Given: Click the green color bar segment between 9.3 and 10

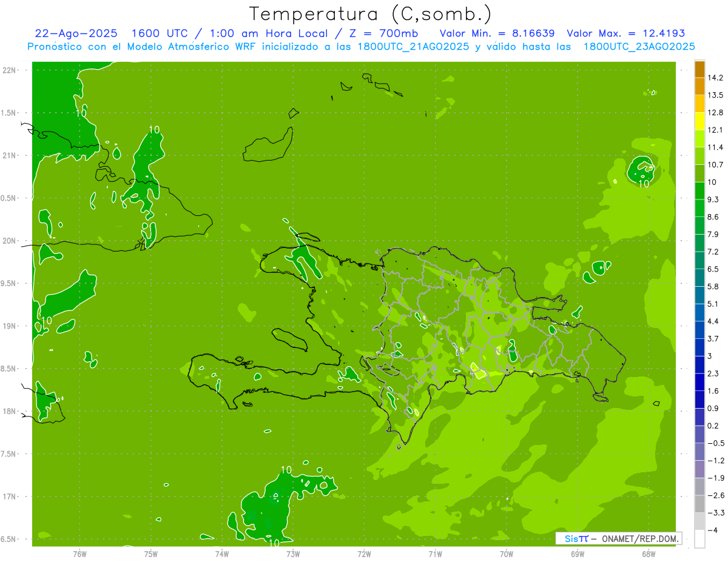Looking at the screenshot, I should click(699, 191).
